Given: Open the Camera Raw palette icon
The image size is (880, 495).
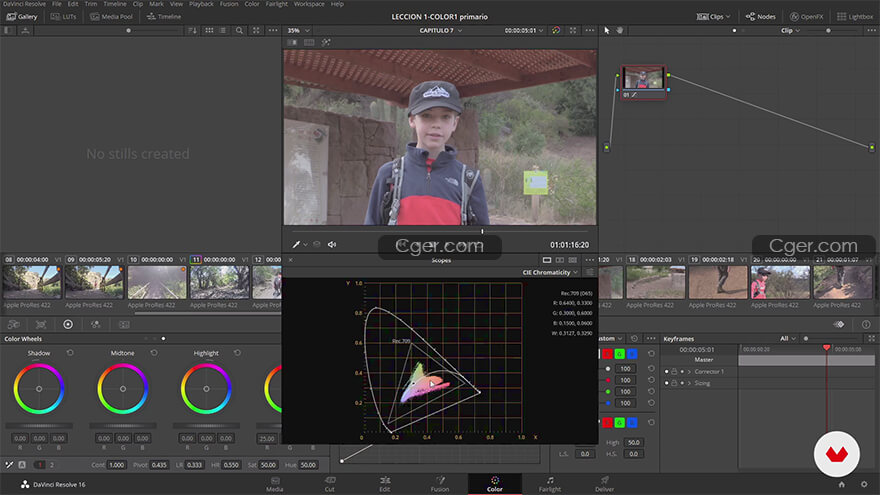Looking at the screenshot, I should point(13,324).
